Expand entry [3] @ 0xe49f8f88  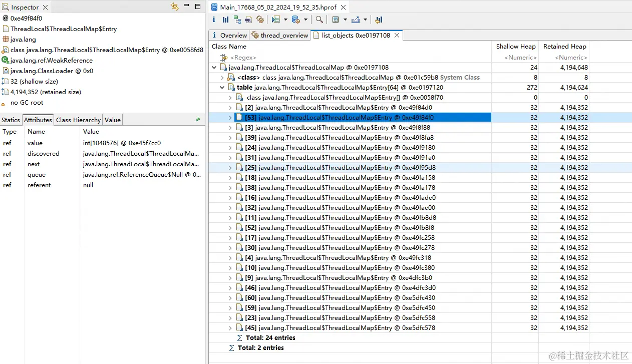tap(230, 127)
